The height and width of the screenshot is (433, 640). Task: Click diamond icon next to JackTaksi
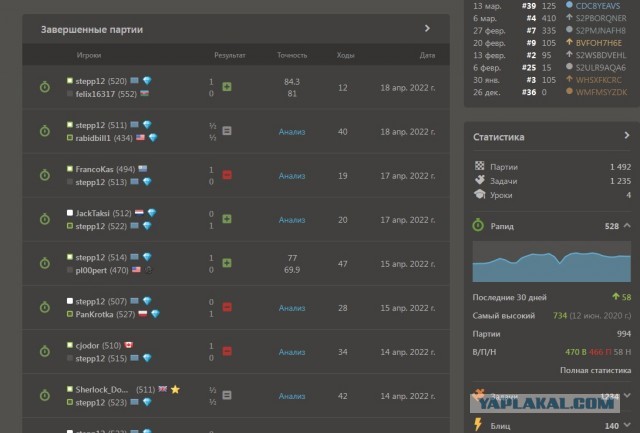point(152,213)
